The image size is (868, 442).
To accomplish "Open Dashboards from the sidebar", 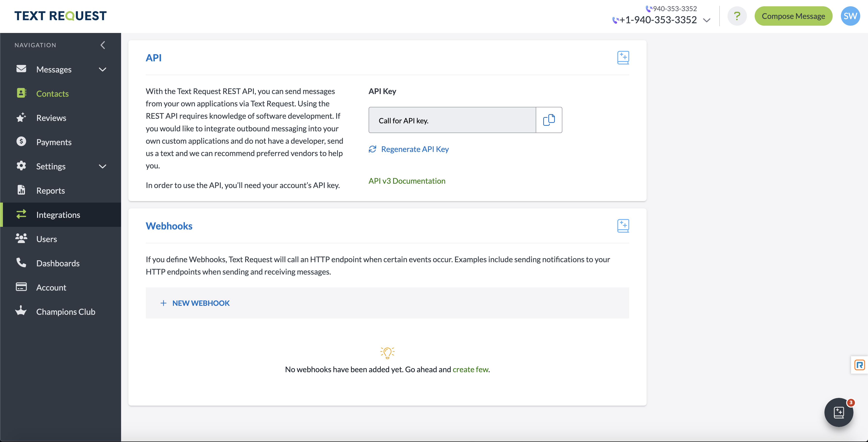I will coord(58,264).
